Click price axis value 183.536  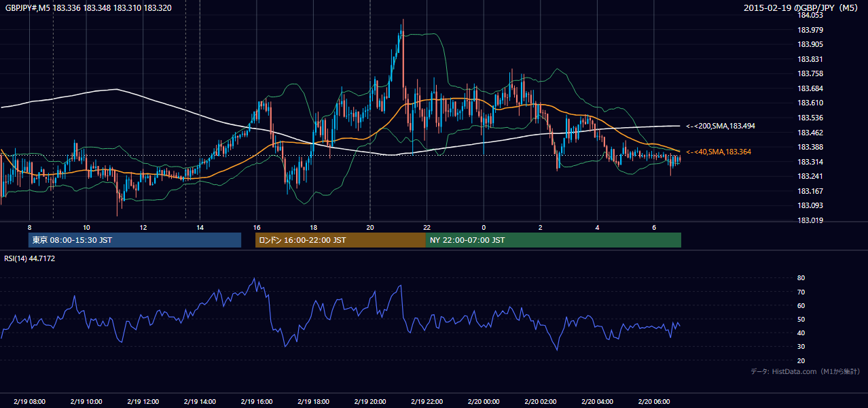(x=810, y=118)
